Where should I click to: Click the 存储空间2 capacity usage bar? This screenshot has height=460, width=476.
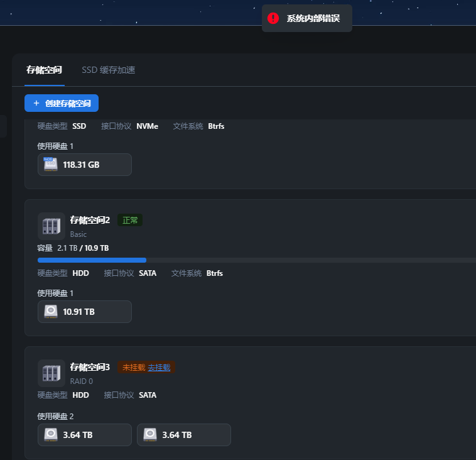(257, 260)
